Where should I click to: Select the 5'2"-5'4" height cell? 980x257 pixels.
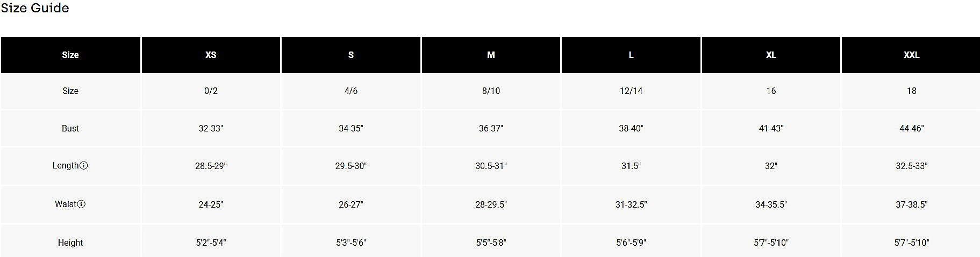pyautogui.click(x=211, y=243)
